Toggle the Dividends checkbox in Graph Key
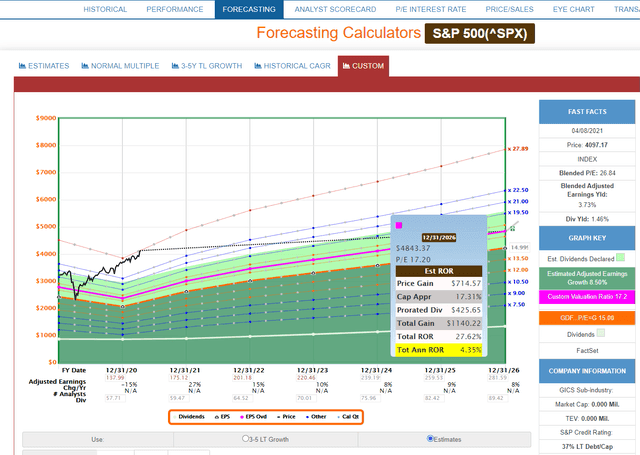Screen dimensions: 640x455 (x=600, y=333)
